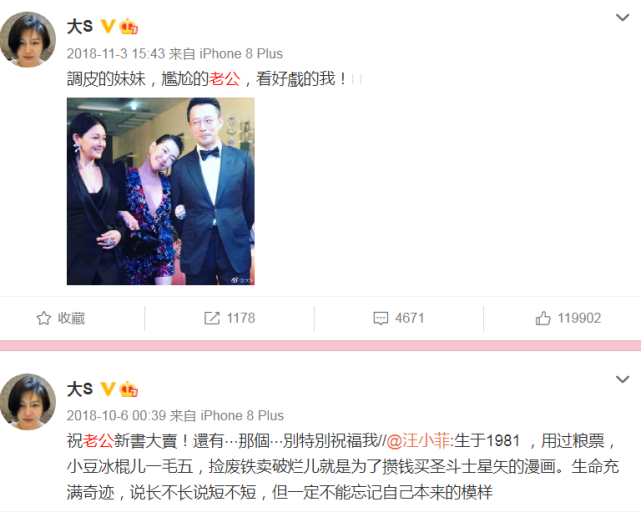Open comments via the speech bubble icon
This screenshot has height=512, width=641.
(381, 318)
